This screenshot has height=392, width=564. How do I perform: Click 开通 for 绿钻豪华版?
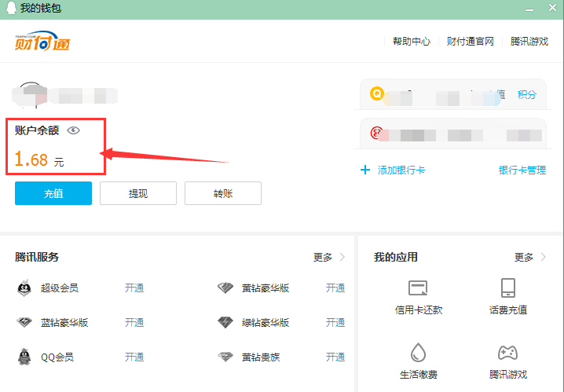[x=335, y=323]
